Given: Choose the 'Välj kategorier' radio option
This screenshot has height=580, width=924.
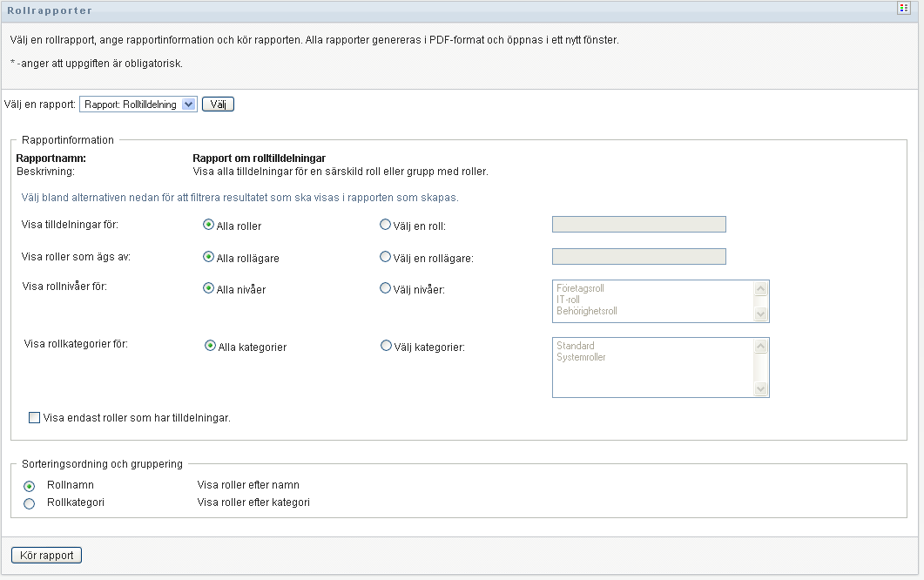Looking at the screenshot, I should pyautogui.click(x=386, y=346).
